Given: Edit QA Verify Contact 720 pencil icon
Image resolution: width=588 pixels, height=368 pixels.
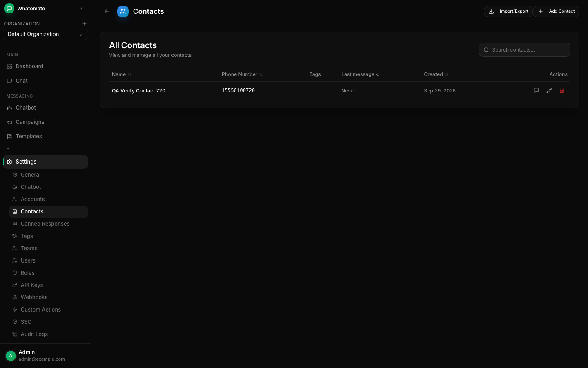Looking at the screenshot, I should click(x=549, y=90).
